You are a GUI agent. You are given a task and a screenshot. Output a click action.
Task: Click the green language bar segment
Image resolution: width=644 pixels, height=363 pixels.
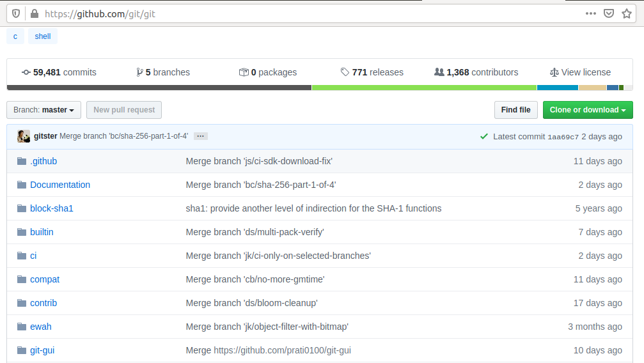pos(424,88)
